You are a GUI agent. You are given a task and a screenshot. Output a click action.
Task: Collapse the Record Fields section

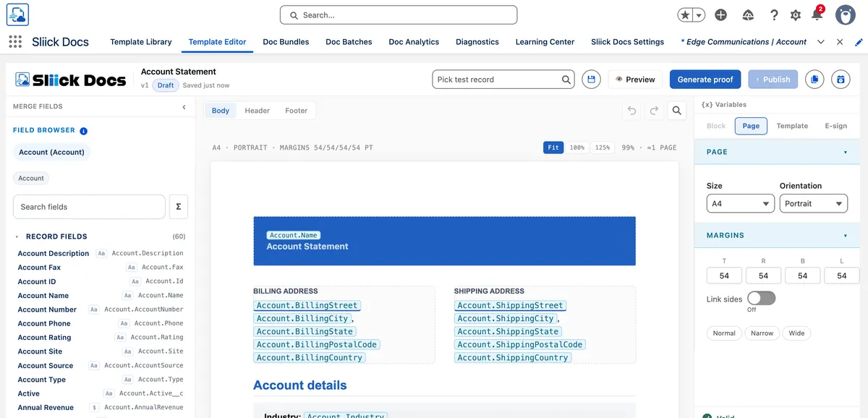click(x=17, y=236)
